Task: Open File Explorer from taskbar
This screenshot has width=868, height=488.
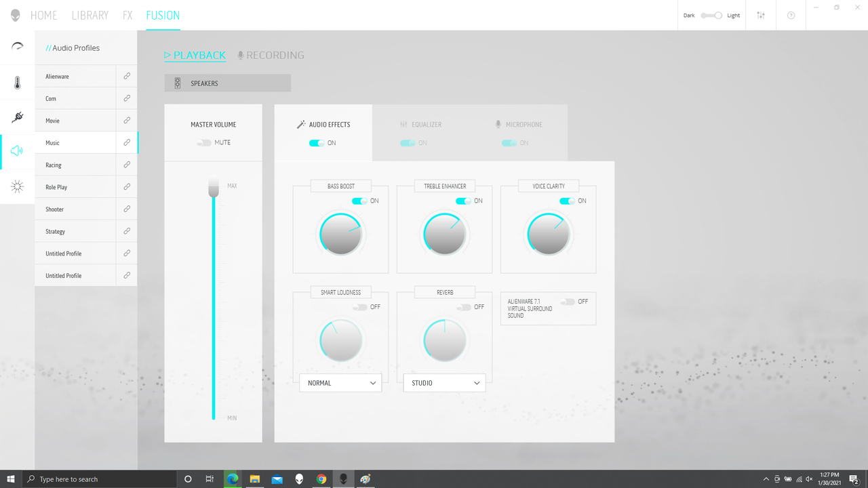Action: coord(254,479)
